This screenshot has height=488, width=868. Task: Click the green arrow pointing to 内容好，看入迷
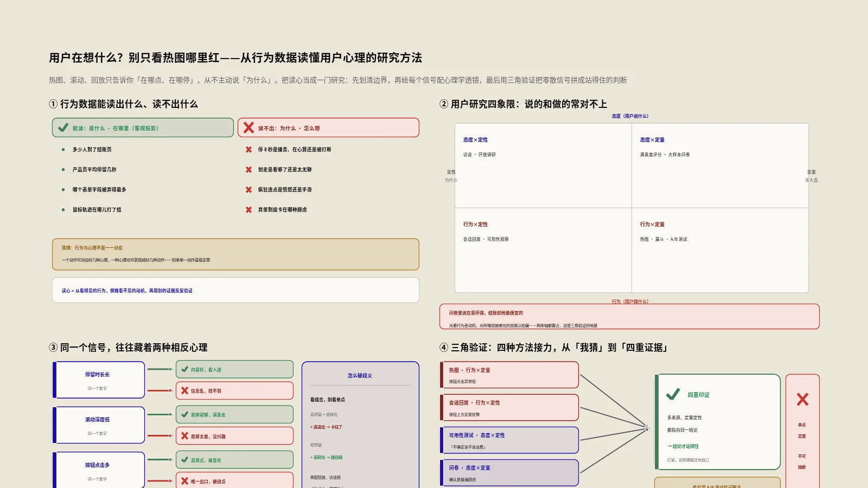point(159,369)
